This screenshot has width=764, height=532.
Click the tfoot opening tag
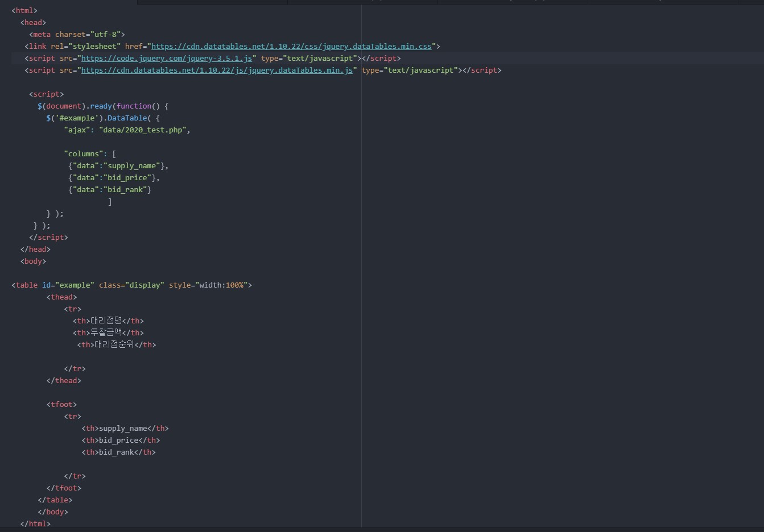click(61, 404)
